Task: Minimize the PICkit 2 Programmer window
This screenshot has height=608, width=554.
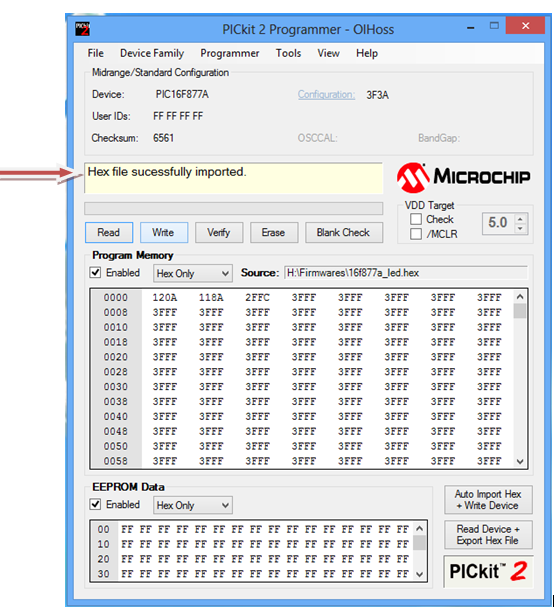Action: point(471,27)
